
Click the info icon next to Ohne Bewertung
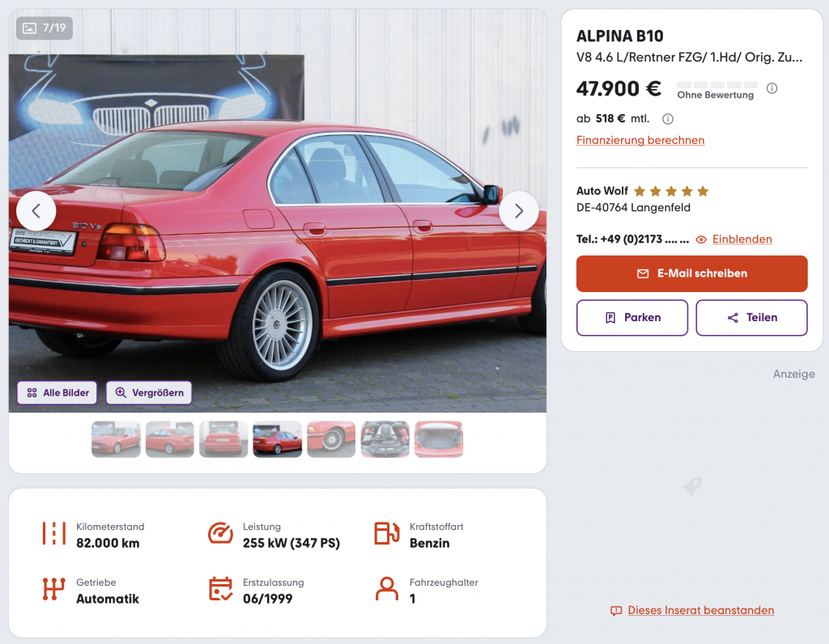click(772, 88)
